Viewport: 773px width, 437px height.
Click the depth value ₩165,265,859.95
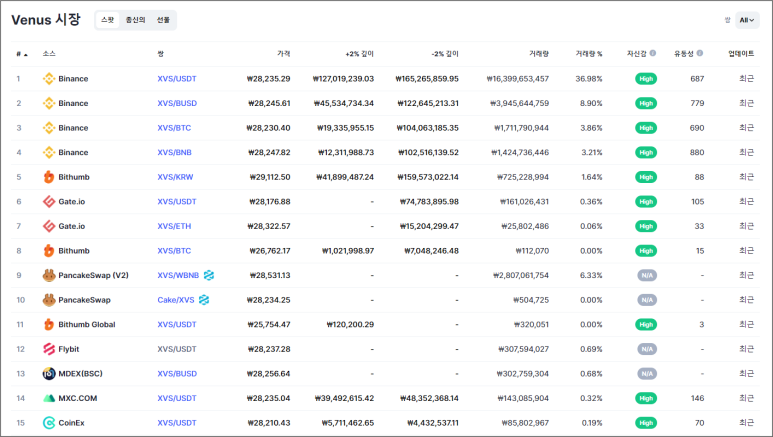427,78
